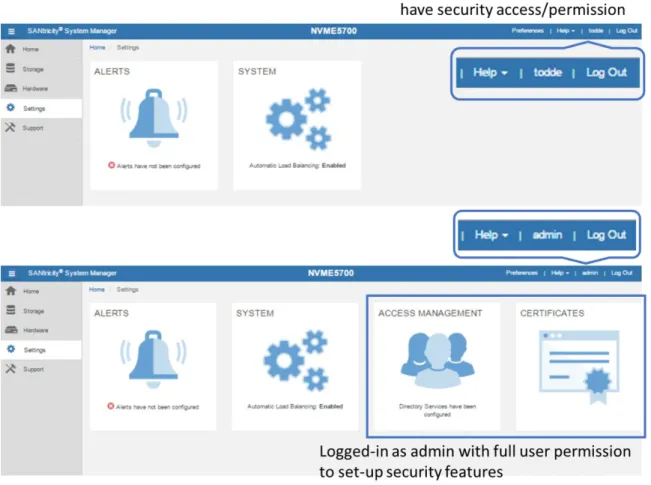The height and width of the screenshot is (485, 651).
Task: Expand Help dropdown in top window header
Action: tap(566, 31)
